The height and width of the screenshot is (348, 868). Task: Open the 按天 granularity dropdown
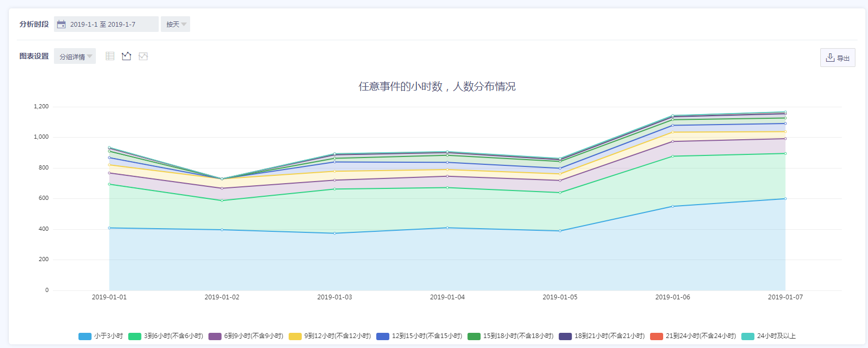[175, 24]
